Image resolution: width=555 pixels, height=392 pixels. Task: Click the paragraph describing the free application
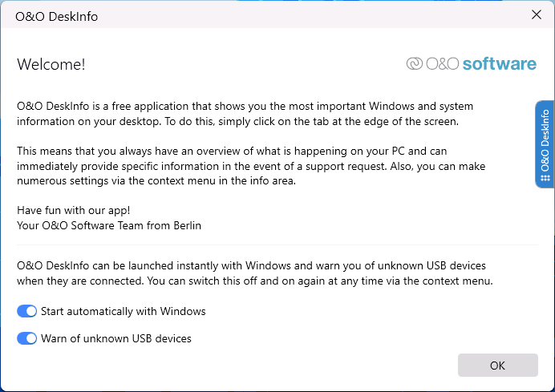[245, 114]
